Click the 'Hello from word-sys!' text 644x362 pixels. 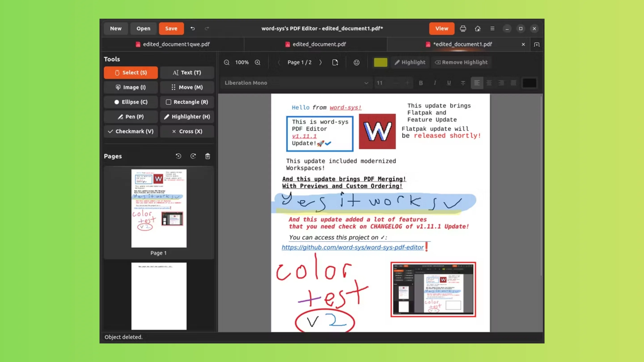326,108
